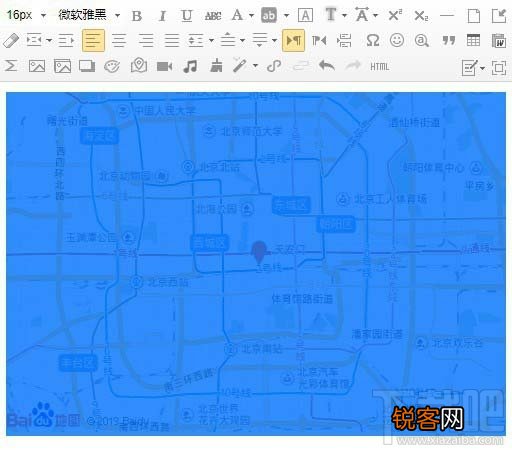Image resolution: width=512 pixels, height=450 pixels.
Task: Click the outdent text icon
Action: 66,41
